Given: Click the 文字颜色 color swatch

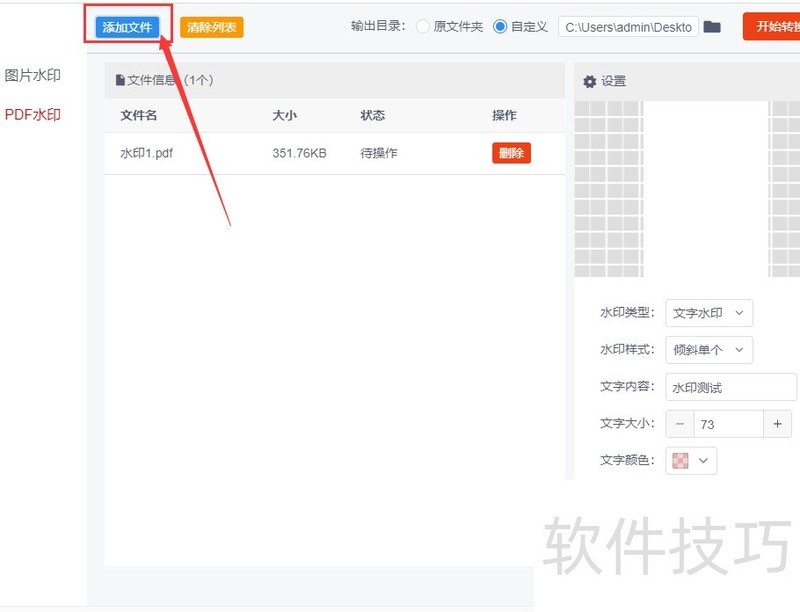Looking at the screenshot, I should coord(681,460).
